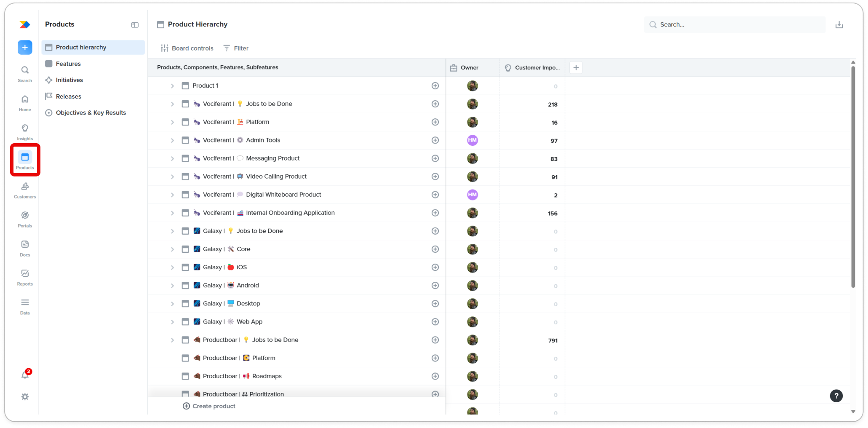Open Search in the left rail
This screenshot has width=868, height=428.
coord(25,74)
